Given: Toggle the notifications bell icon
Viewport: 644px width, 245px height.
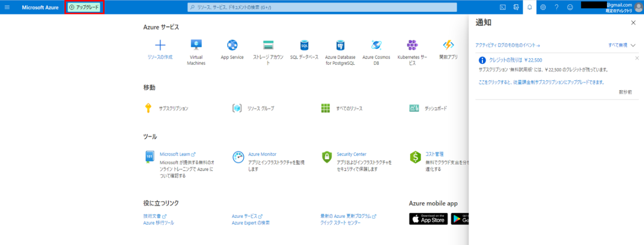Looking at the screenshot, I should (530, 8).
